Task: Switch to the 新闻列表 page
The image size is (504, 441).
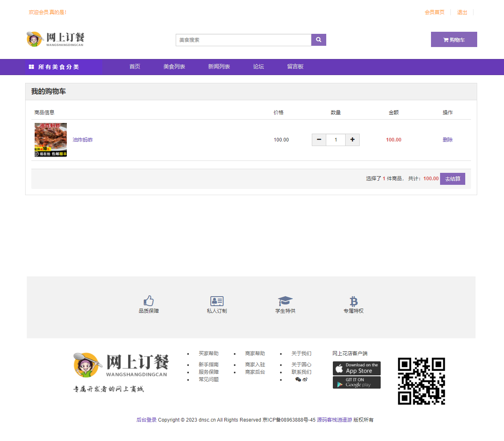Action: pyautogui.click(x=219, y=66)
